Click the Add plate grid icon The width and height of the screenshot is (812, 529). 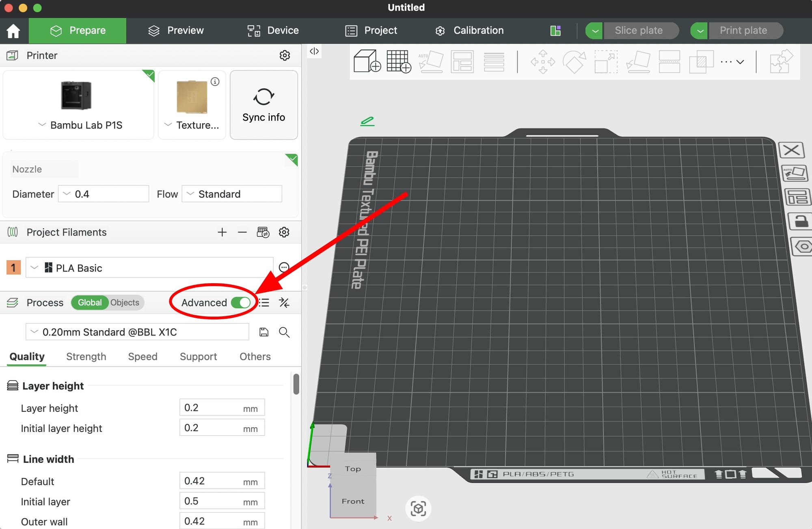pos(398,61)
